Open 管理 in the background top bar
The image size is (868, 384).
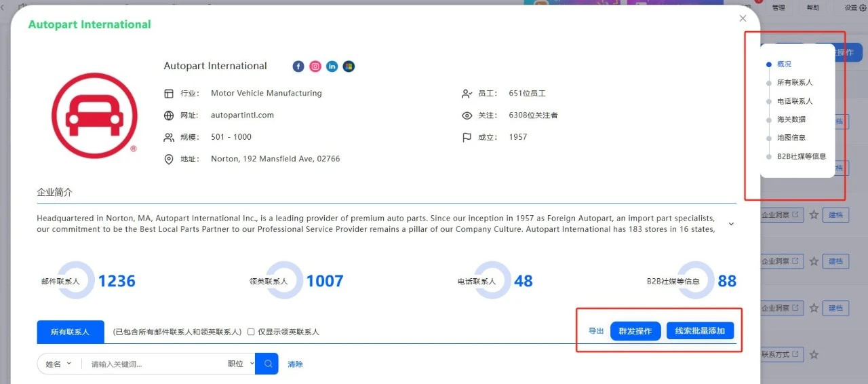[x=778, y=8]
